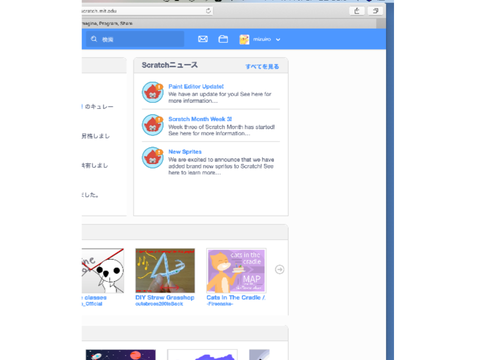
Task: Show next featured projects with arrow
Action: pos(280,269)
